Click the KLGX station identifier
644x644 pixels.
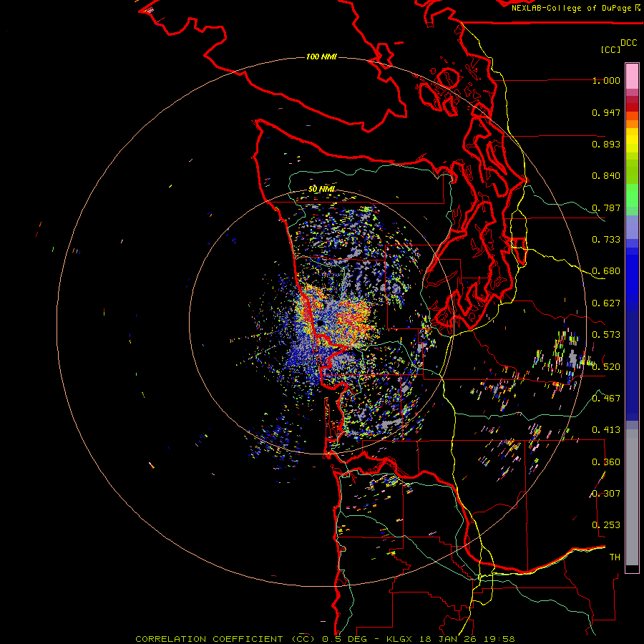(x=400, y=639)
